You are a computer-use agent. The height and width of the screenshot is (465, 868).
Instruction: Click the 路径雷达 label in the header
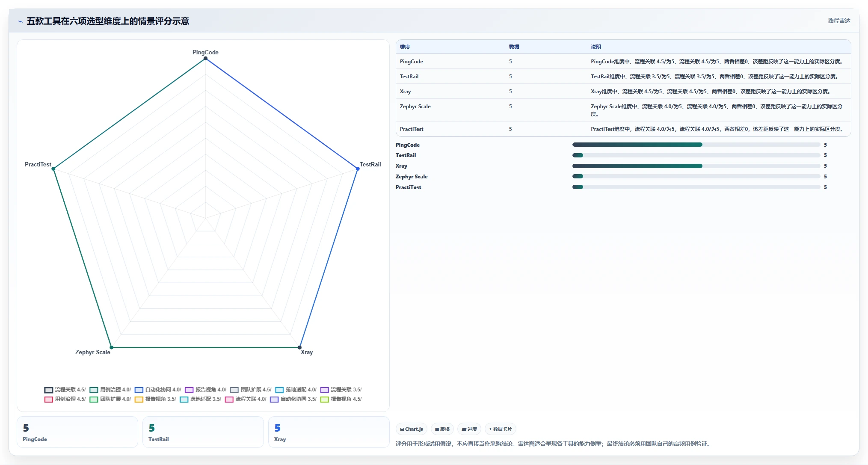(x=839, y=21)
